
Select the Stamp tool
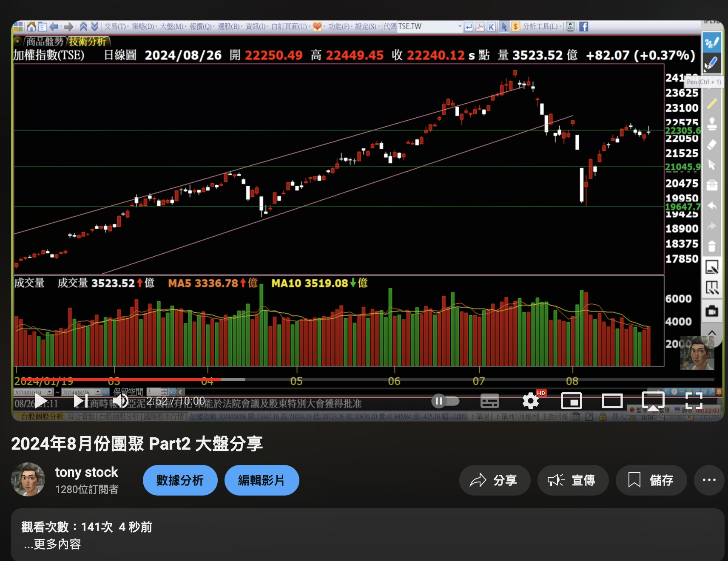(x=712, y=123)
